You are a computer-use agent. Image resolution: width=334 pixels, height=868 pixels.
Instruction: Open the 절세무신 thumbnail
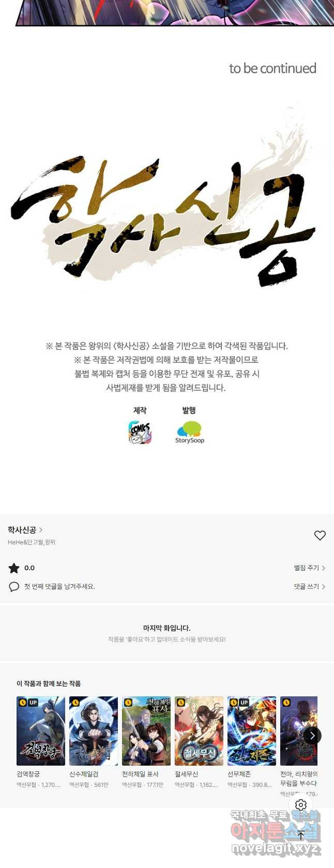coord(199,731)
